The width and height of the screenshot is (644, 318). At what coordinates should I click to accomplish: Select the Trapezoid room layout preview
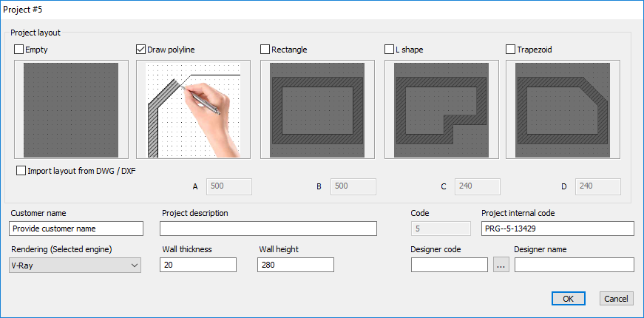(563, 109)
